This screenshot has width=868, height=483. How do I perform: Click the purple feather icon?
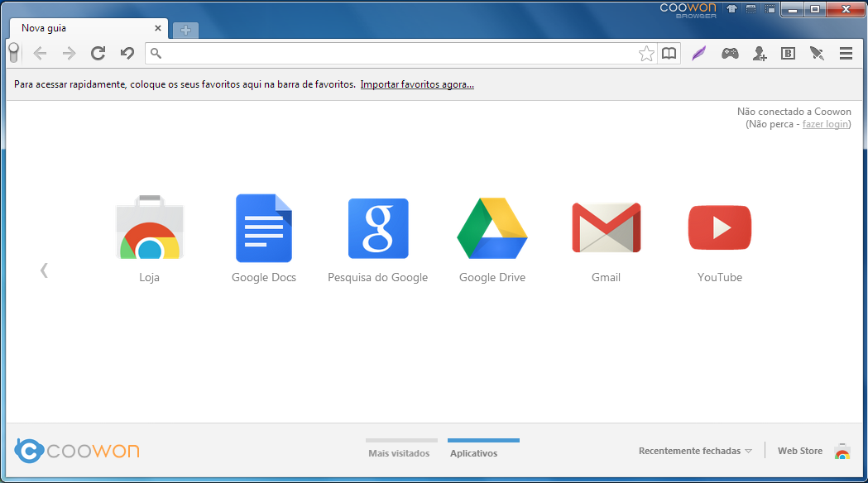(x=699, y=54)
